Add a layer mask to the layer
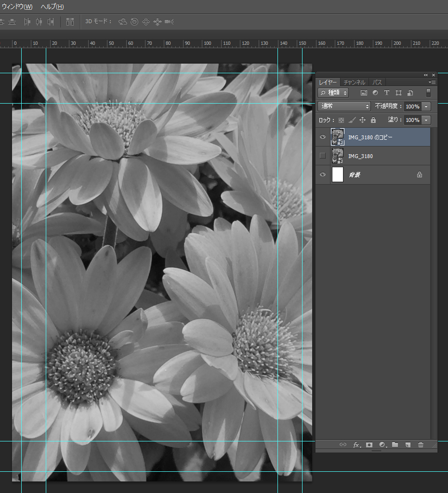This screenshot has width=448, height=493. pyautogui.click(x=369, y=445)
